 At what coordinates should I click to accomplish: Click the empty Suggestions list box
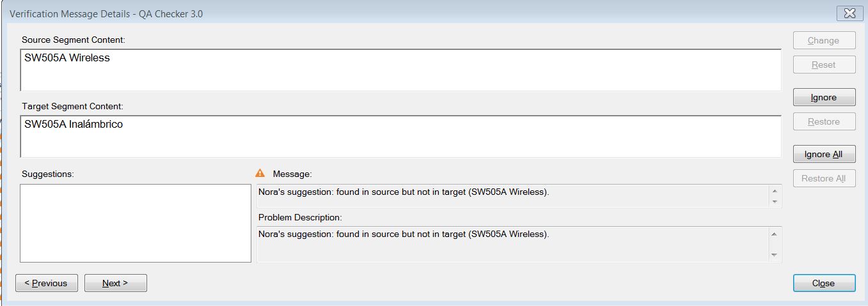[136, 223]
